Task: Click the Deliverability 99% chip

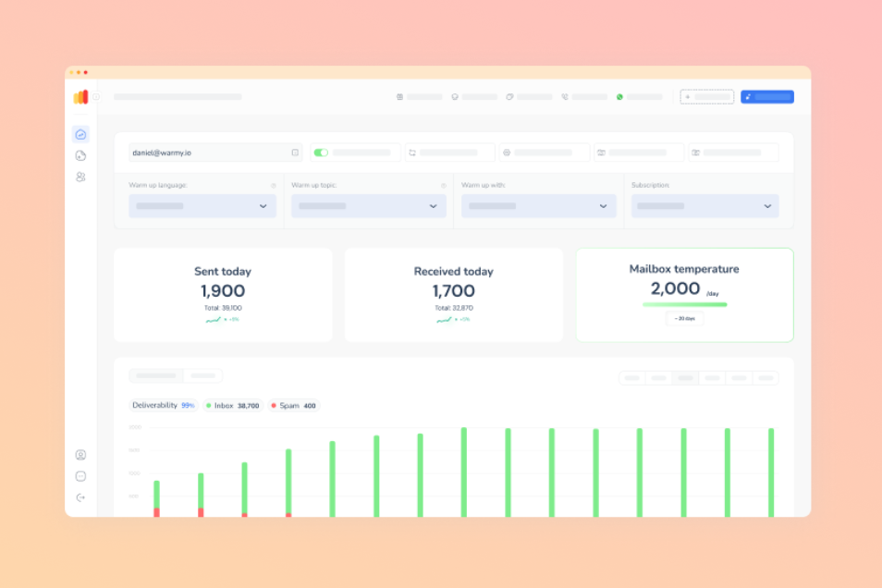Action: [x=163, y=405]
